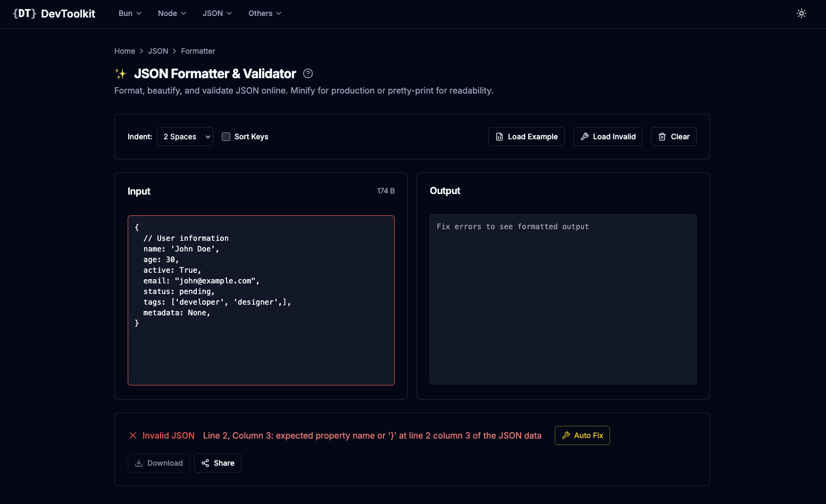Open the Bun menu
826x504 pixels.
129,13
